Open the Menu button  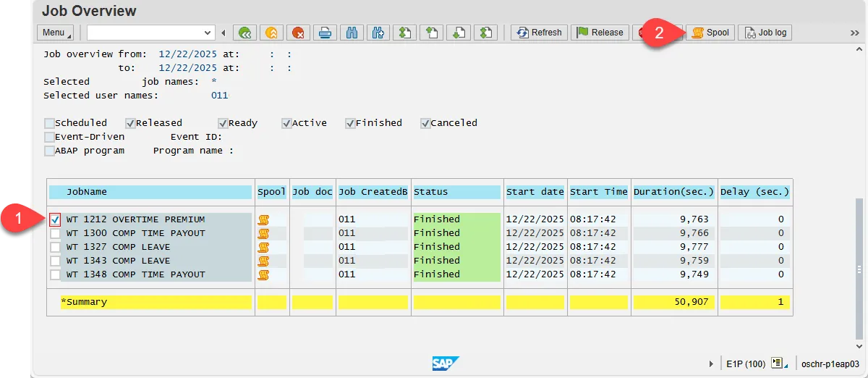tap(56, 33)
